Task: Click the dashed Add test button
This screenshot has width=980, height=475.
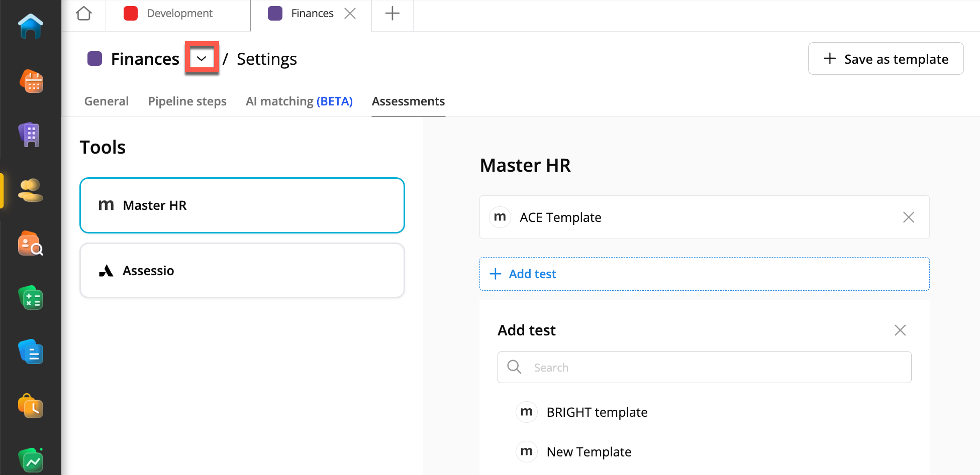Action: 704,274
